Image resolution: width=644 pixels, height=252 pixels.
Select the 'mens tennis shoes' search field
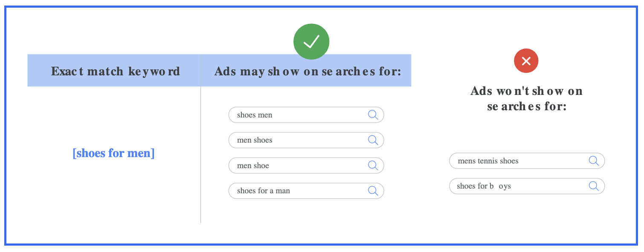pos(527,161)
